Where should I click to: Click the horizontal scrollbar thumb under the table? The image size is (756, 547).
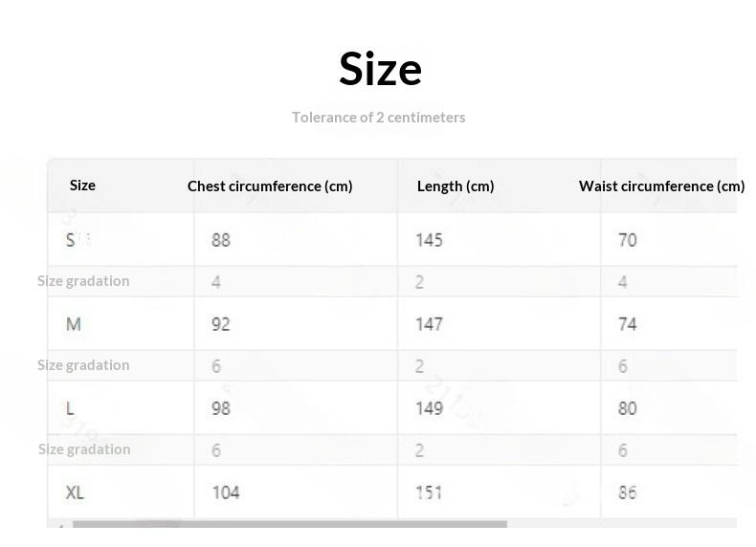pyautogui.click(x=289, y=524)
